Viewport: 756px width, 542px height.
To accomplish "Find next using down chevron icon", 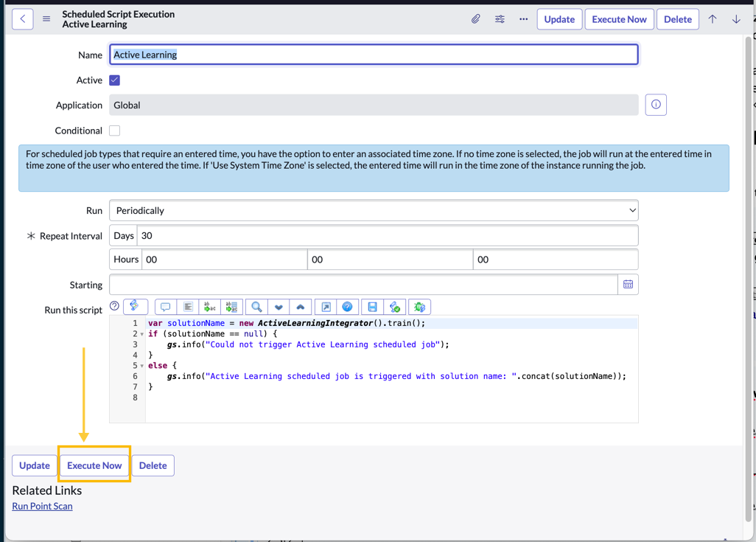I will tap(279, 307).
